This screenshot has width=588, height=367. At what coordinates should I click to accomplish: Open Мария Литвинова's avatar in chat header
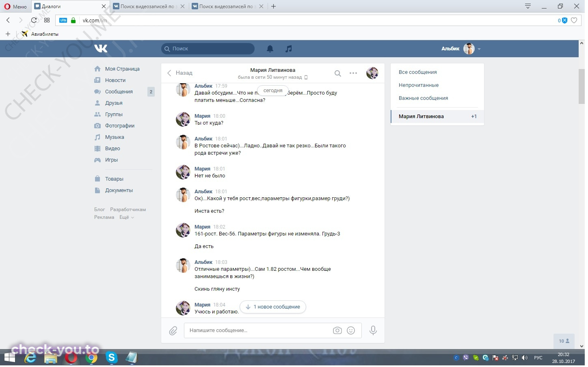pos(372,73)
